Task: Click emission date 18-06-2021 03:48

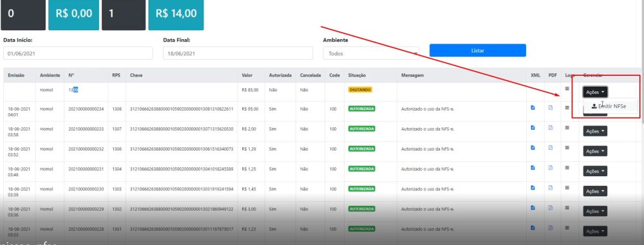Action: coord(19,172)
